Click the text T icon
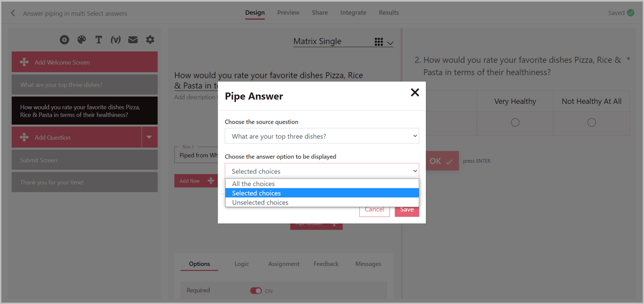The width and height of the screenshot is (644, 304). click(x=99, y=40)
